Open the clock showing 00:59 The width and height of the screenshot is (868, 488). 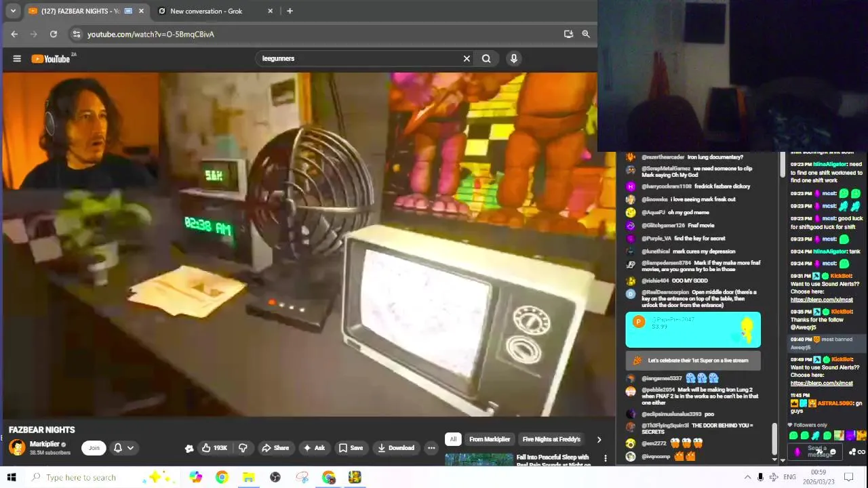click(818, 477)
